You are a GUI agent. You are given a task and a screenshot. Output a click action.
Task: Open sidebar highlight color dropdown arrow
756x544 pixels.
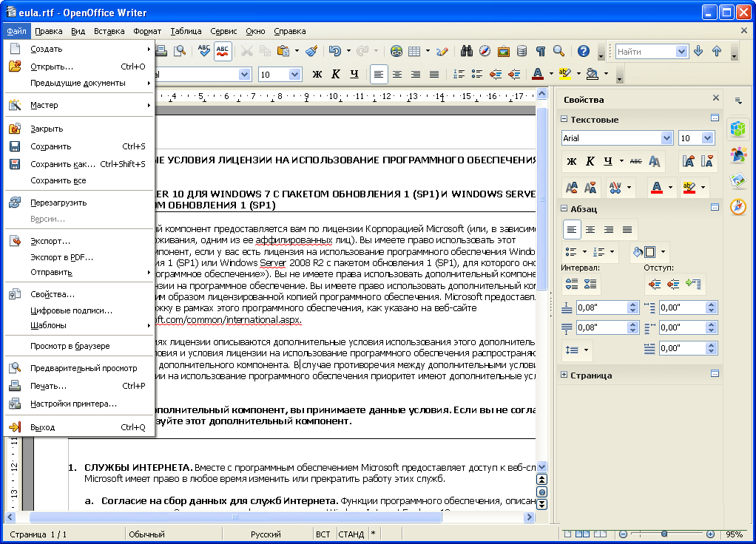point(703,187)
